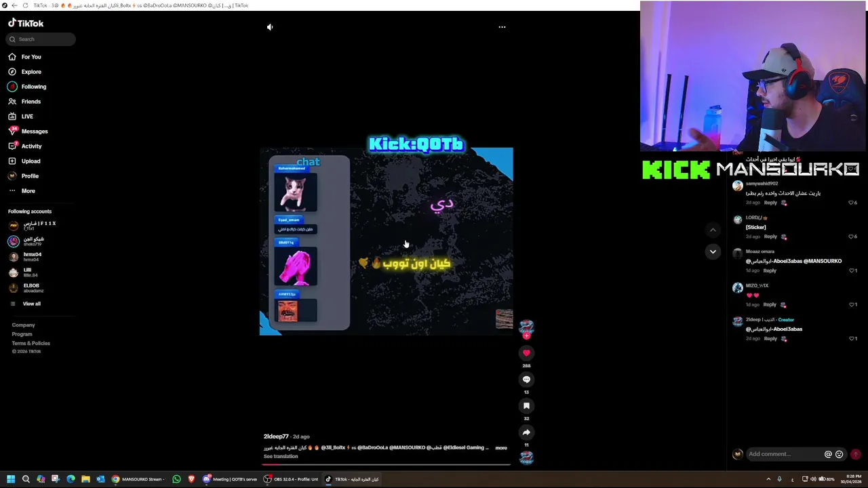
Task: Reply to 2ldeep creator comment
Action: click(x=770, y=338)
